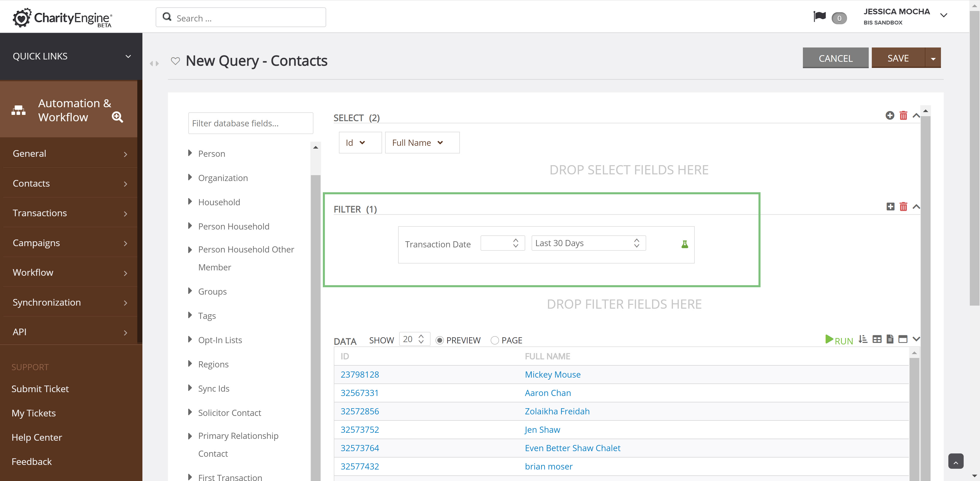Collapse the FILTER section

(x=916, y=207)
